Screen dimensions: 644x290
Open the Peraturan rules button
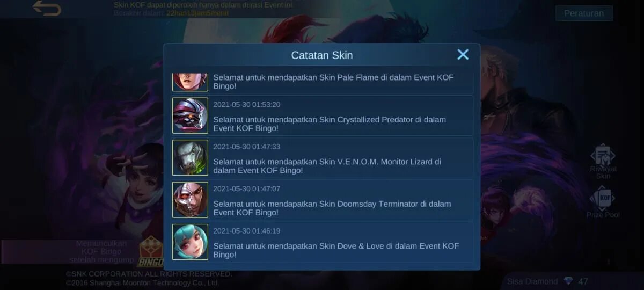coord(584,13)
